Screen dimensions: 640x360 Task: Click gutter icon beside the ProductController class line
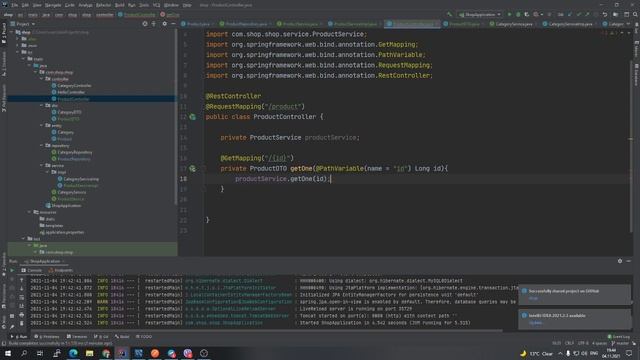(x=193, y=117)
